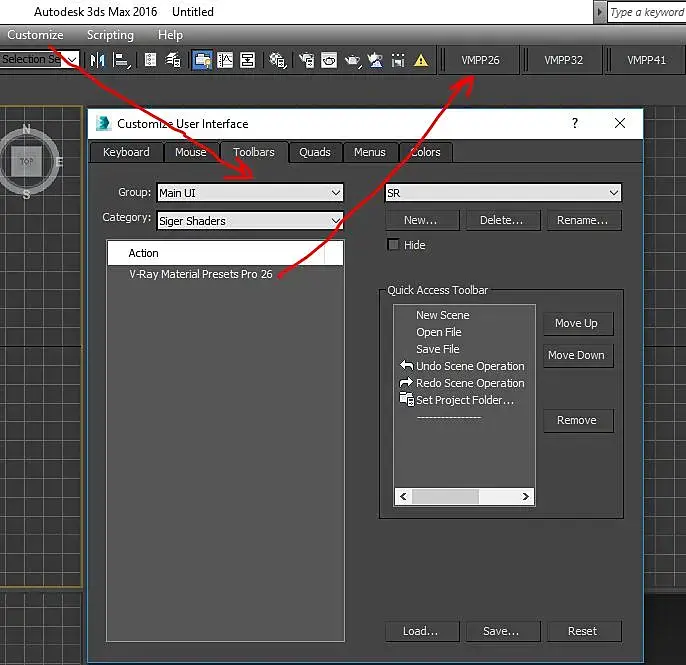Image resolution: width=686 pixels, height=665 pixels.
Task: Open the Customize menu
Action: (x=35, y=35)
